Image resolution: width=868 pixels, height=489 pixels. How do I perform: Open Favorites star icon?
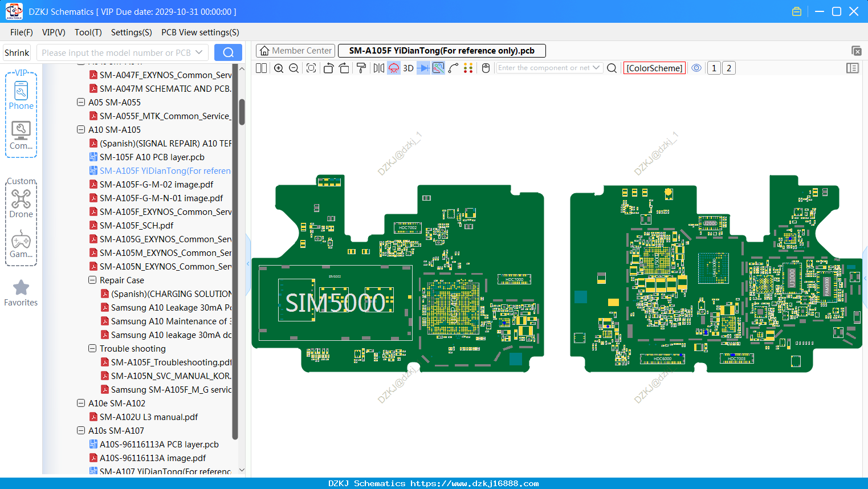[x=21, y=293]
